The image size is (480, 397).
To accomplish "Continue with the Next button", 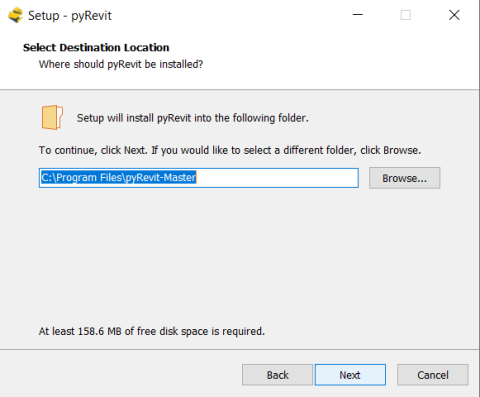I will (350, 375).
